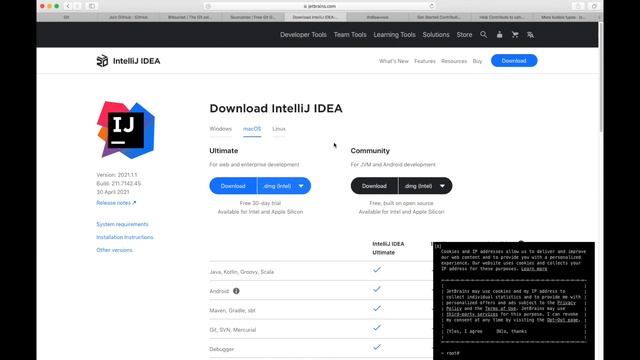
Task: Click Learn more in cookie notice
Action: click(x=534, y=269)
